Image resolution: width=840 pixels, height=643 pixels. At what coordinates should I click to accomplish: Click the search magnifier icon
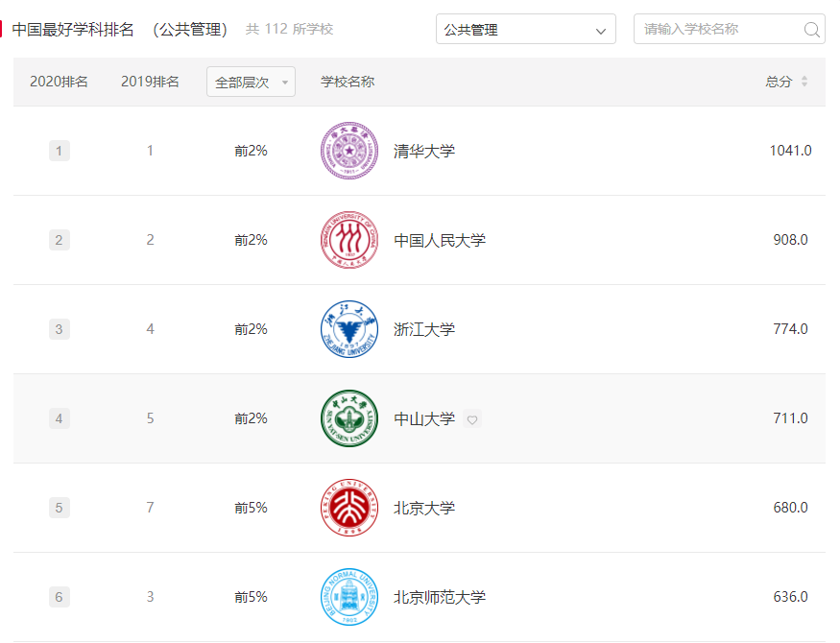[812, 30]
